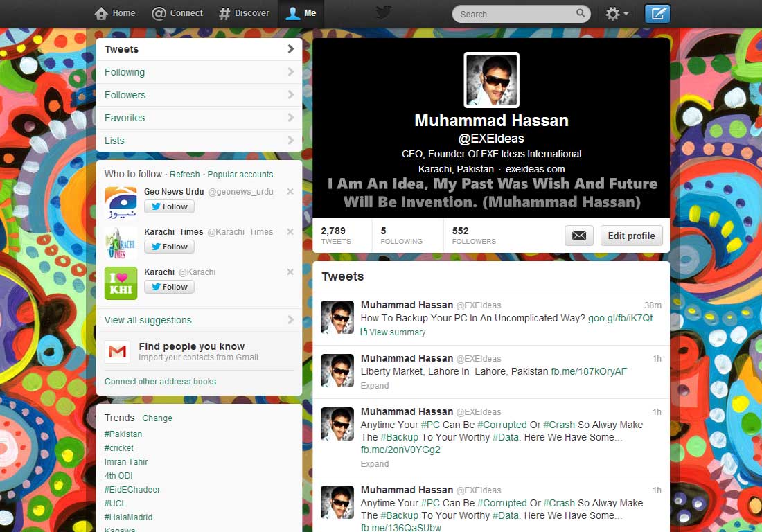Screen dimensions: 762x532
Task: Open the fb.me/2onV0YGg2 link
Action: pos(400,450)
